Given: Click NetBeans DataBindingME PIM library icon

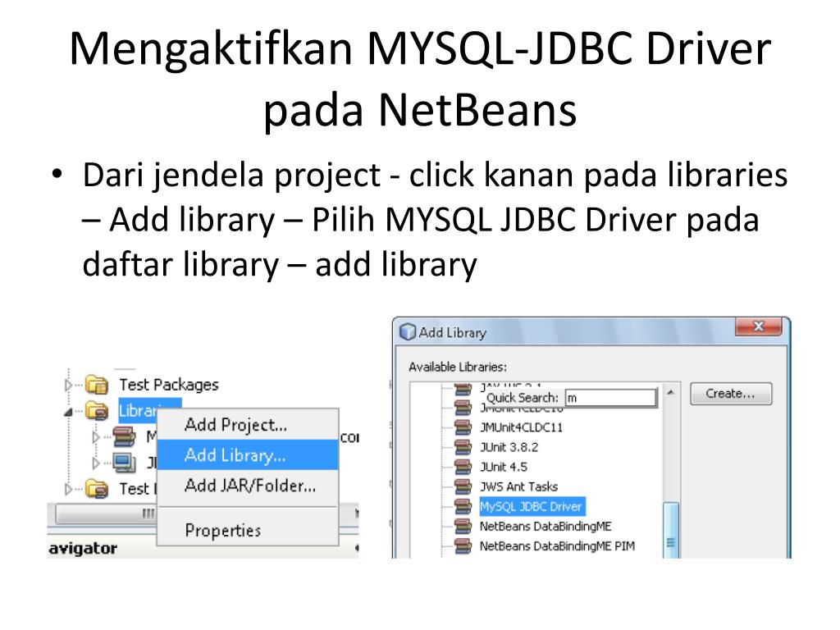Looking at the screenshot, I should click(463, 546).
